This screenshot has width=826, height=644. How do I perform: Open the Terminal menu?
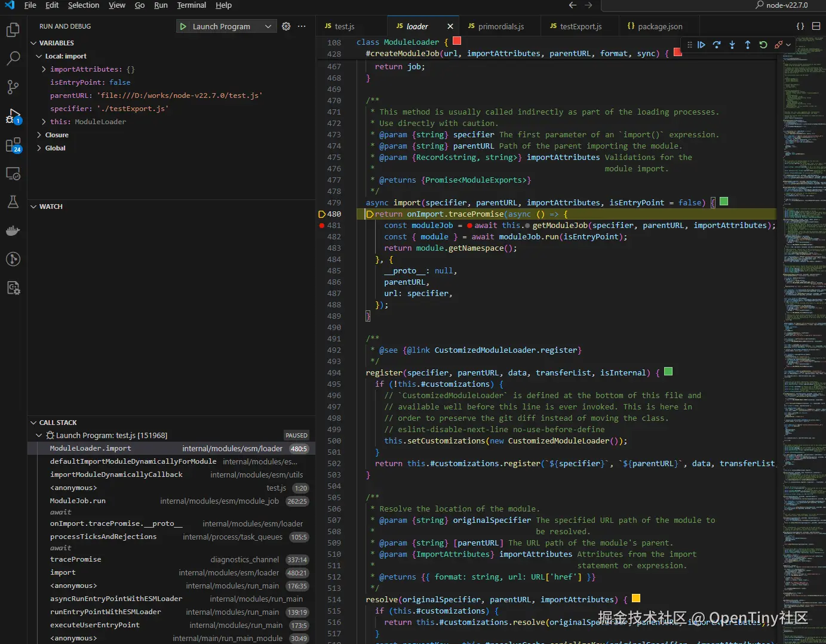tap(191, 5)
